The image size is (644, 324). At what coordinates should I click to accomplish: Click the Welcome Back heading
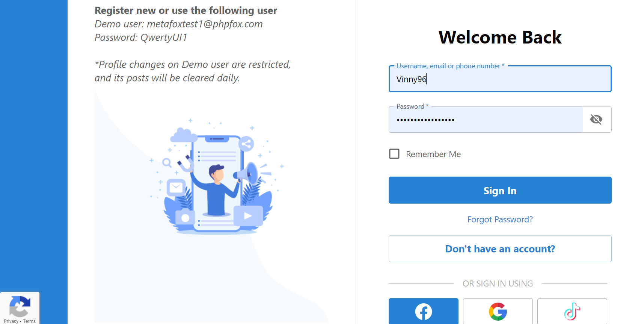tap(500, 37)
